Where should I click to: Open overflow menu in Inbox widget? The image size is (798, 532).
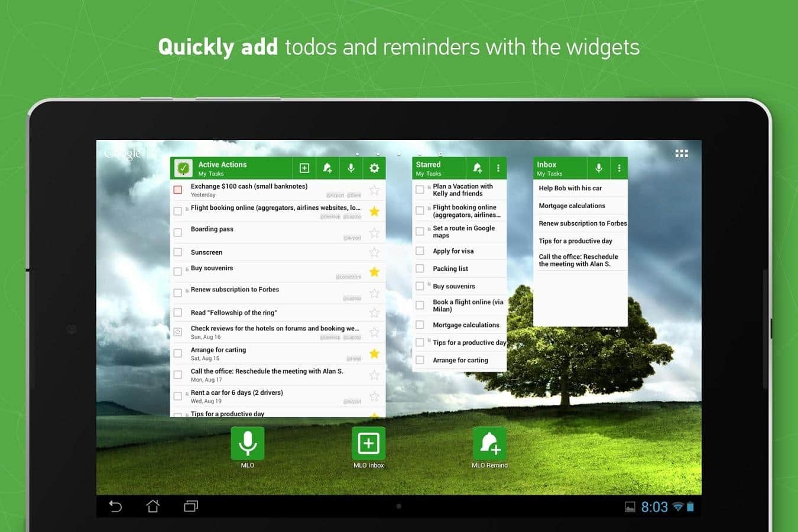point(619,168)
